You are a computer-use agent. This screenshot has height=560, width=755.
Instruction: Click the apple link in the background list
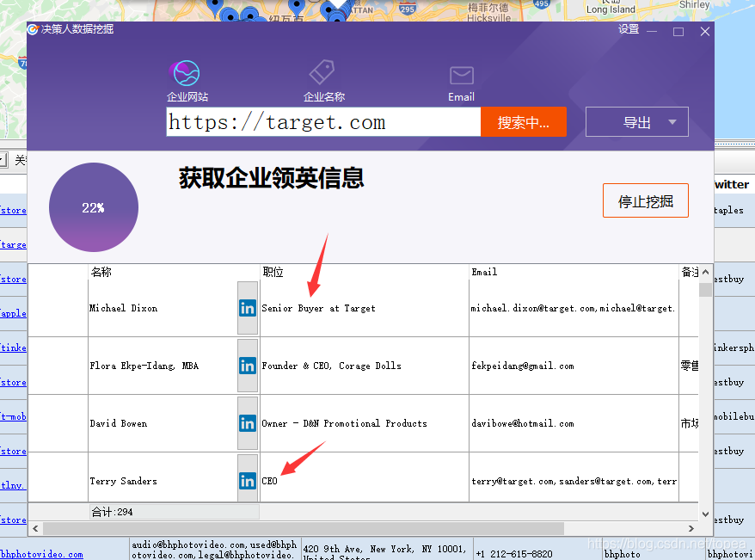(14, 313)
